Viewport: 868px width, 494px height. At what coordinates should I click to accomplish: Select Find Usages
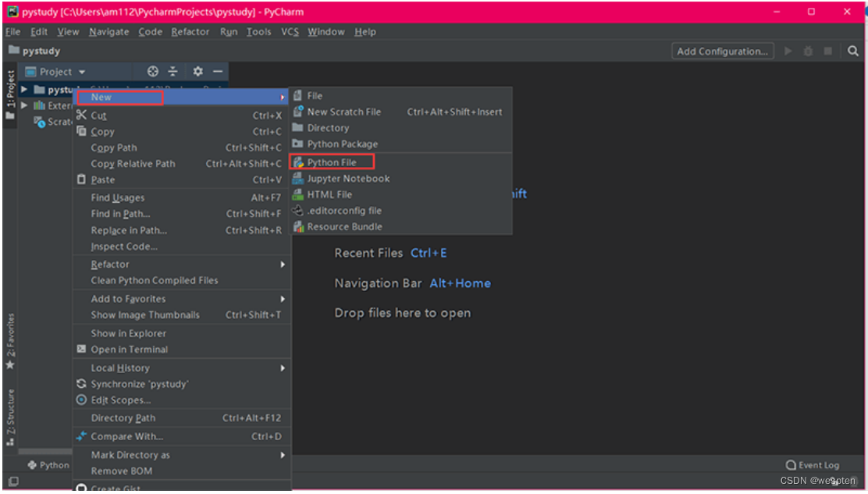click(x=182, y=197)
